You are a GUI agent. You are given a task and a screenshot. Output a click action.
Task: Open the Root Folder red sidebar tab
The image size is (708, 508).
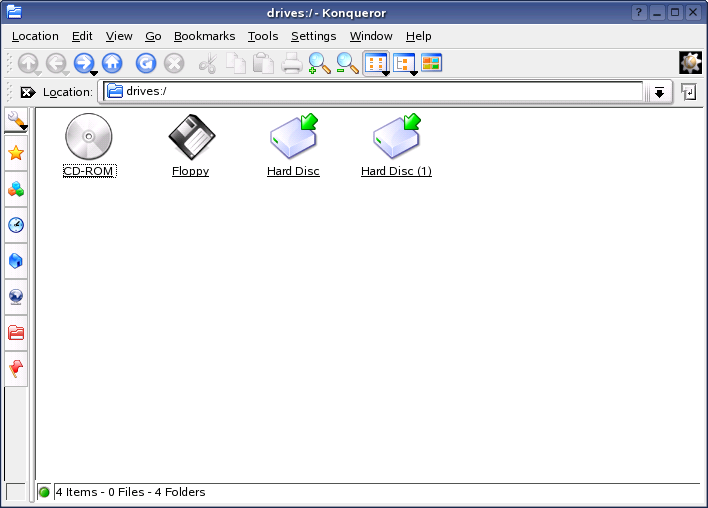pyautogui.click(x=16, y=333)
